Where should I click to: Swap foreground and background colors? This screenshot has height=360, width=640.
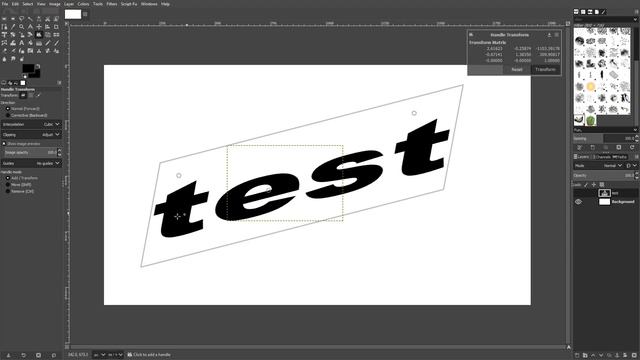click(x=38, y=66)
